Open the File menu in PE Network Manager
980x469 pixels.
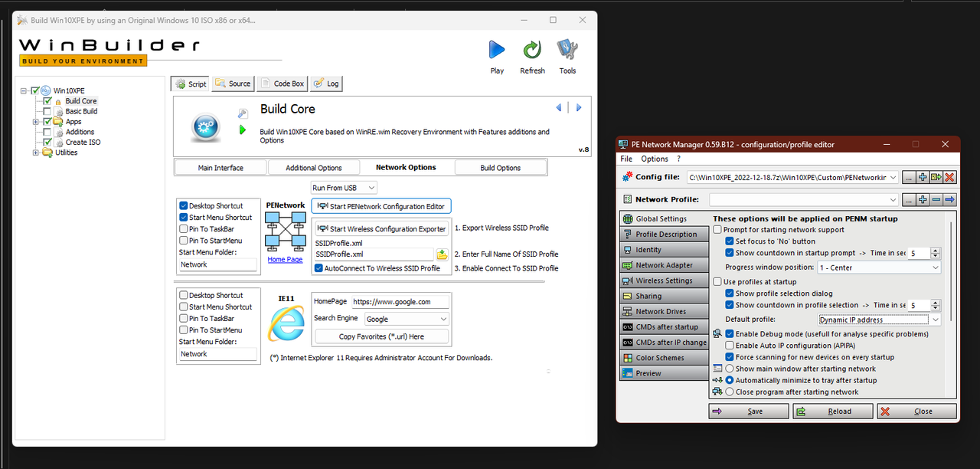tap(626, 159)
